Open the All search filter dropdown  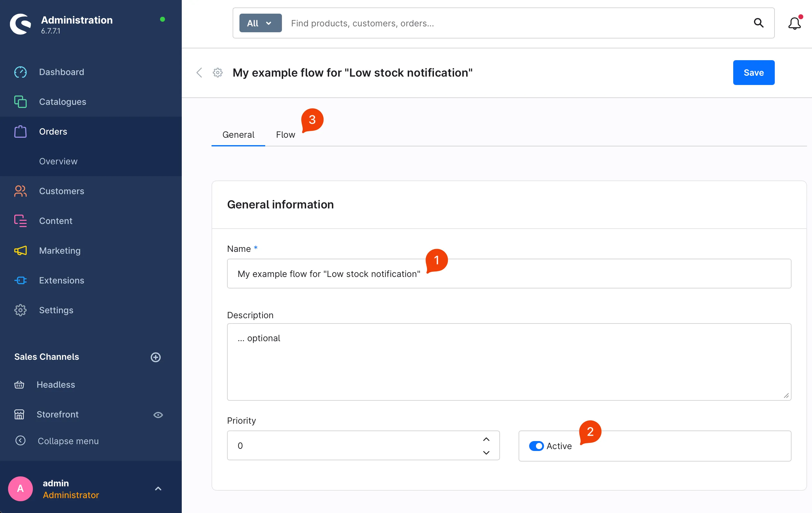coord(260,23)
